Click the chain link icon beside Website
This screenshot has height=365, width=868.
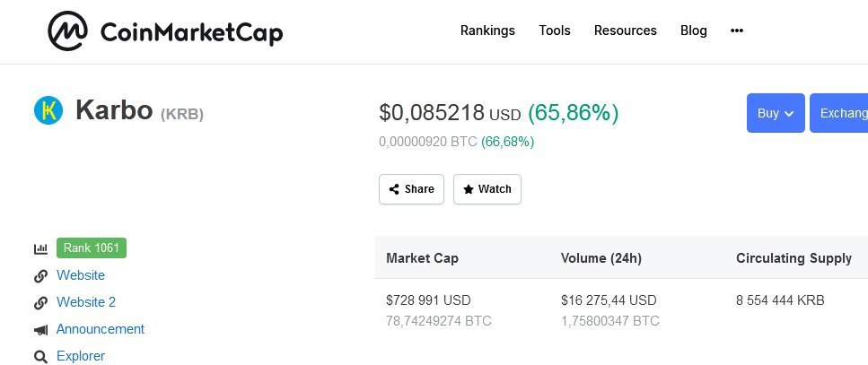click(x=40, y=276)
